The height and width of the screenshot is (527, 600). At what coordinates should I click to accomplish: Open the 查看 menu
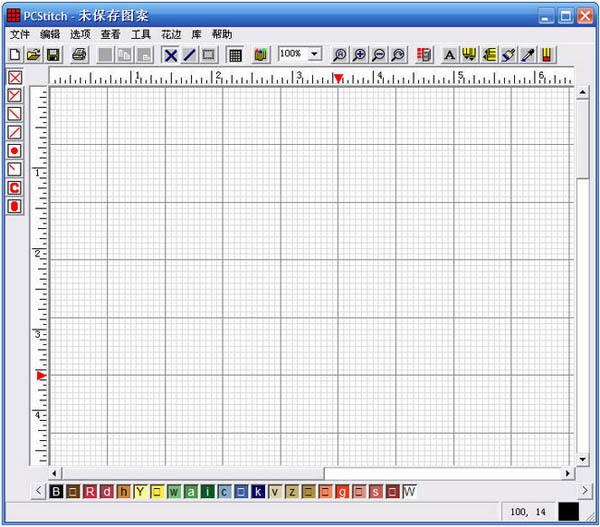pyautogui.click(x=111, y=34)
